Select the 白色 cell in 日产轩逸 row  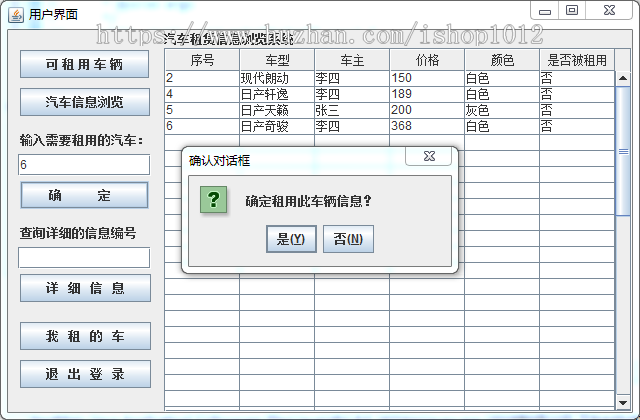click(x=502, y=94)
